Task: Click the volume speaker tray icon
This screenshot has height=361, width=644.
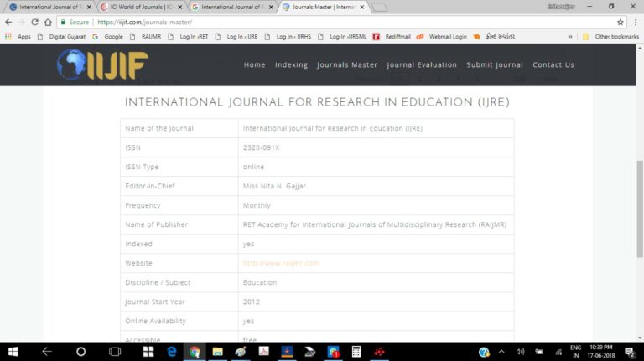Action: point(520,352)
